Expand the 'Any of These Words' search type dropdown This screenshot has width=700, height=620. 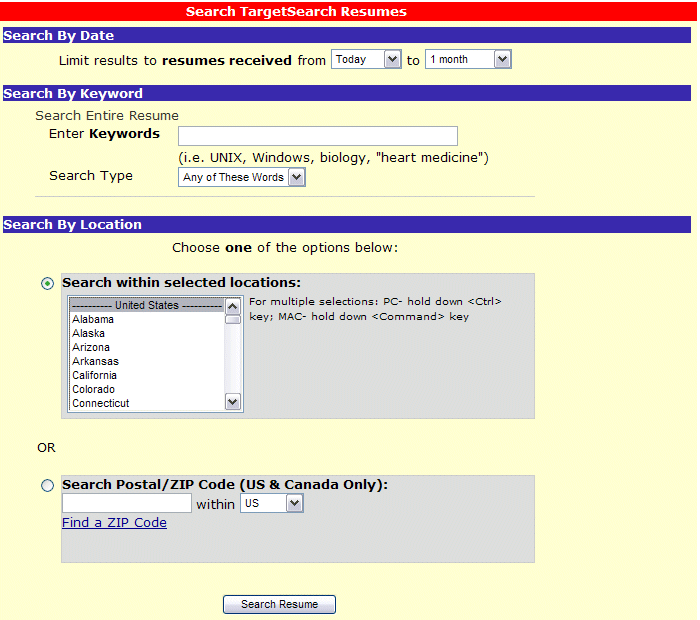click(x=242, y=177)
